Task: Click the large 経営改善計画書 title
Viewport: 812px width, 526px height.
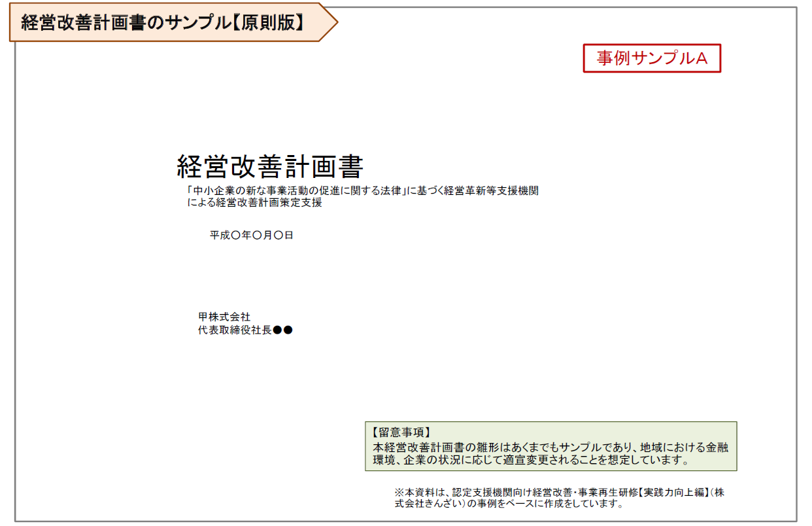Action: click(270, 167)
